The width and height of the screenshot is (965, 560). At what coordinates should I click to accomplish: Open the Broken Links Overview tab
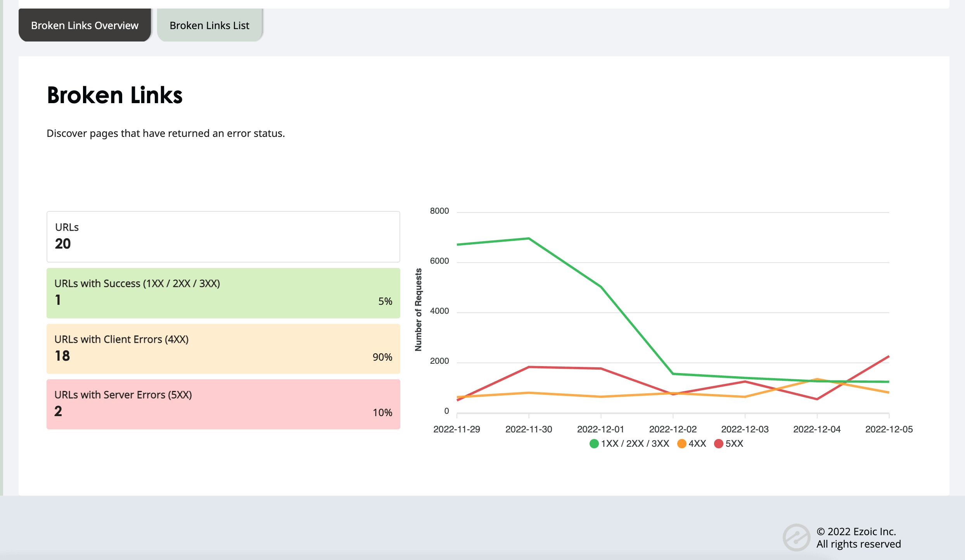85,25
